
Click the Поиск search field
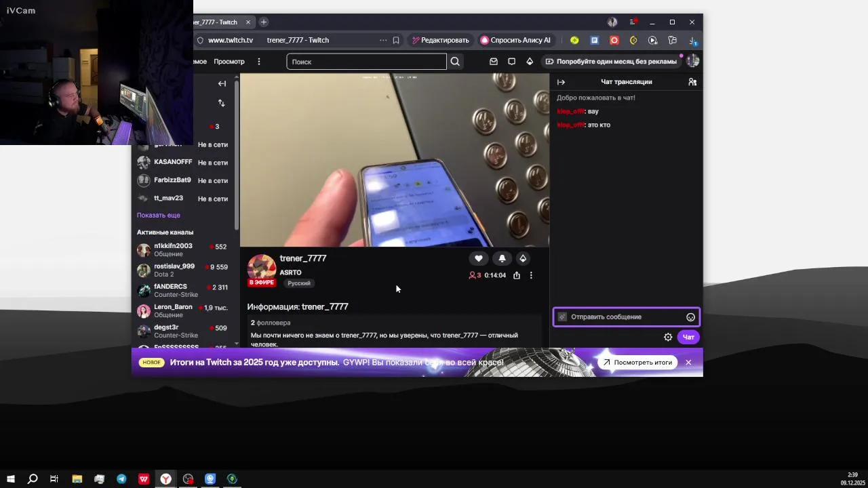pyautogui.click(x=366, y=62)
